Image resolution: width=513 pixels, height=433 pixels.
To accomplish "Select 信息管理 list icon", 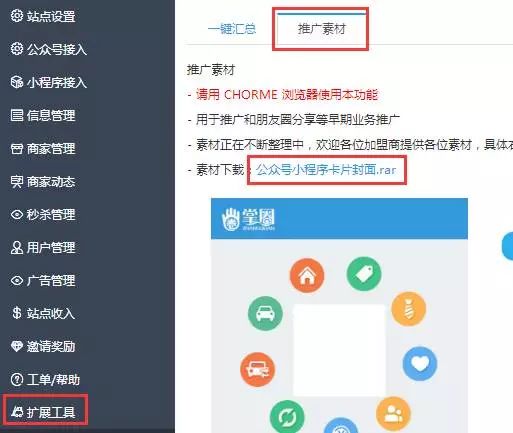I will [17, 115].
